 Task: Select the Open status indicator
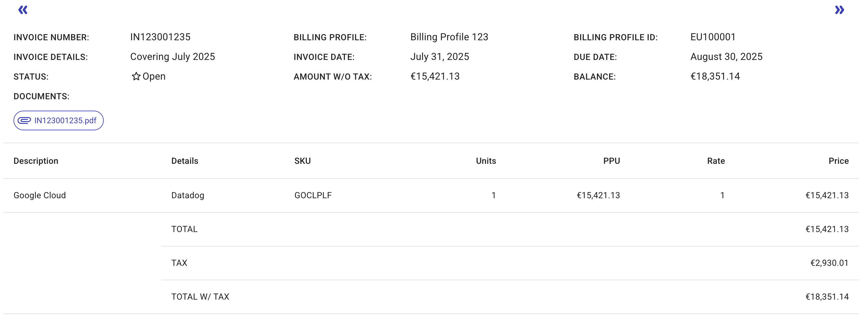pyautogui.click(x=154, y=76)
